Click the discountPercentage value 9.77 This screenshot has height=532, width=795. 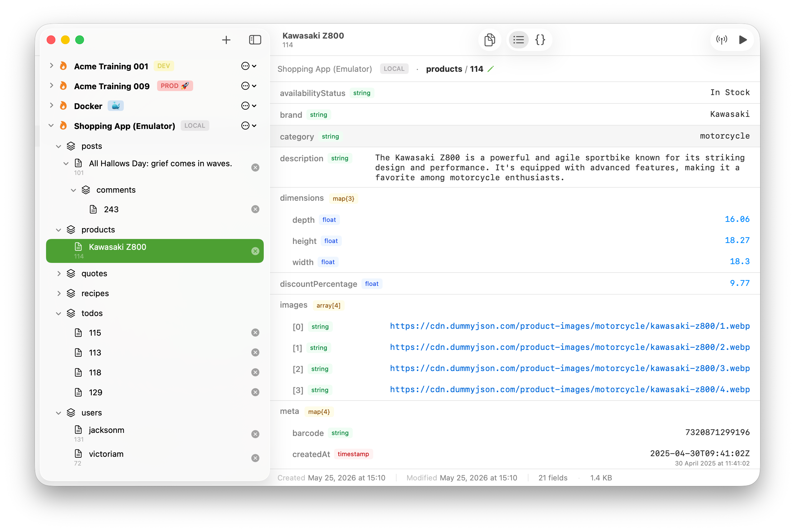[x=739, y=283]
